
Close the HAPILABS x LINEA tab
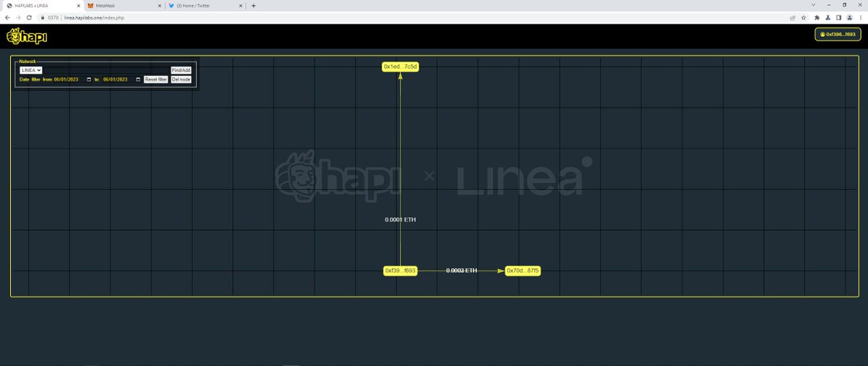click(x=77, y=5)
